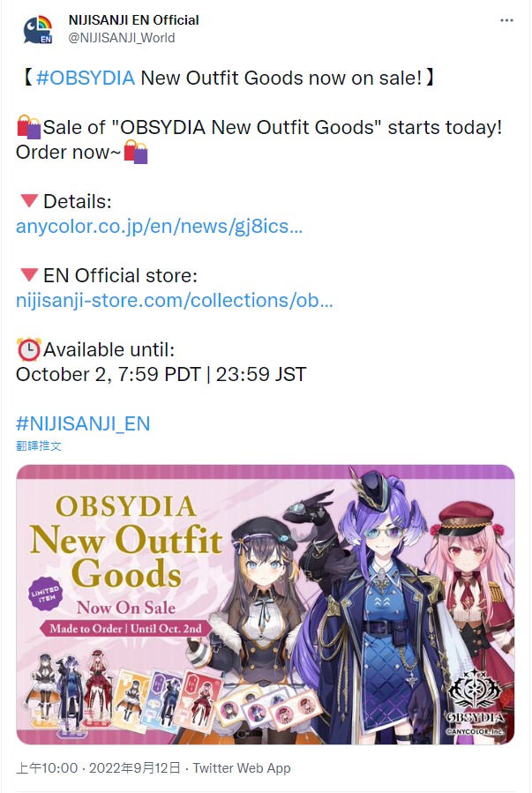Click the Twitter Web App source label
This screenshot has width=532, height=793.
(x=242, y=767)
